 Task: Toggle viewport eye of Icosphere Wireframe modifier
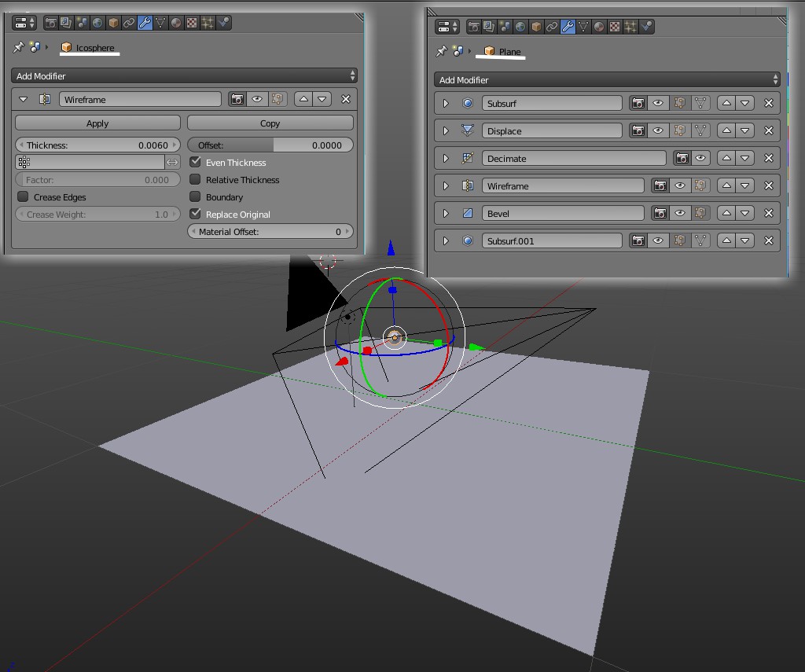click(257, 99)
